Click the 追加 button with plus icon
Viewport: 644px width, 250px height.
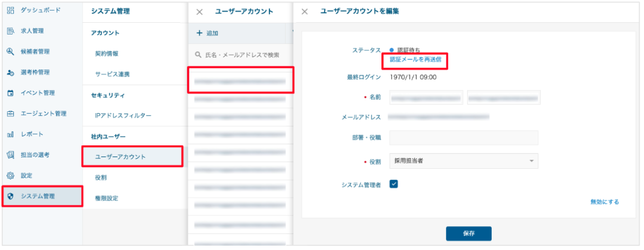click(207, 33)
